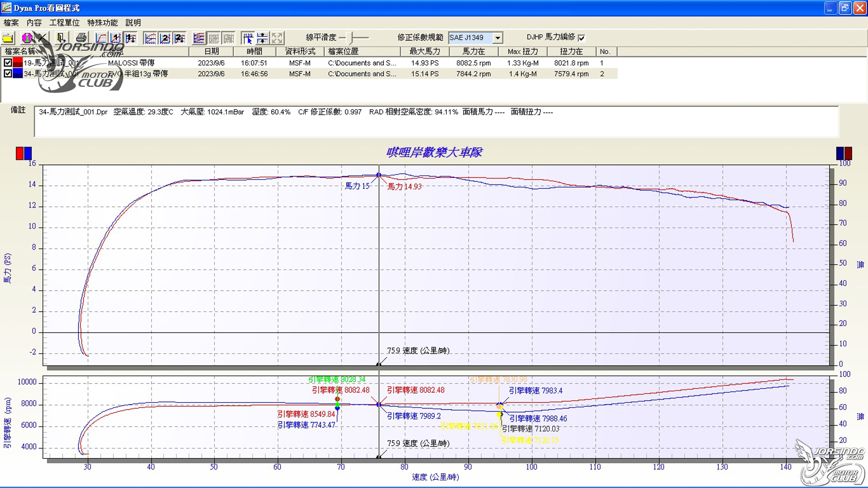Open the SAE J1349 correction dropdown

pyautogui.click(x=498, y=38)
